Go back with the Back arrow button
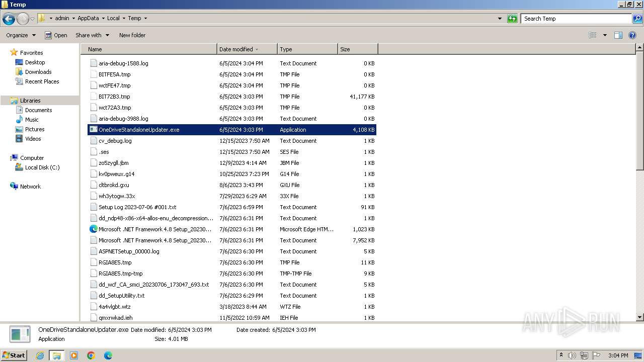This screenshot has height=362, width=644. click(9, 19)
